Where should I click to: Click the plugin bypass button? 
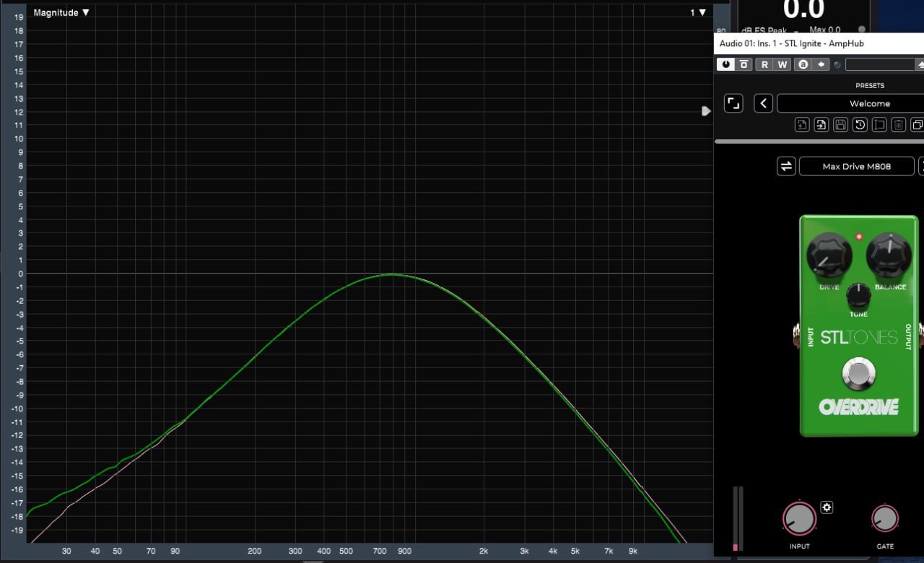pos(744,64)
